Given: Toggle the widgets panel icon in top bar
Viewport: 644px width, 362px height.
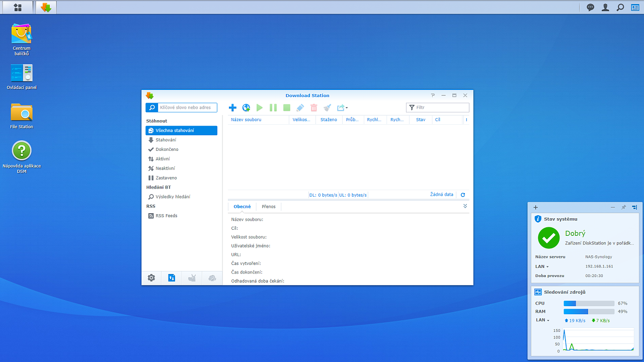Looking at the screenshot, I should (x=635, y=7).
